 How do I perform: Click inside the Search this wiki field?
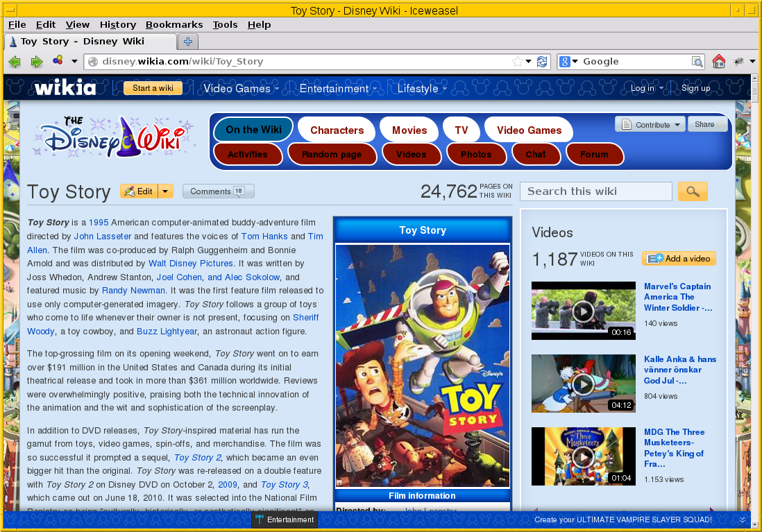tap(595, 191)
